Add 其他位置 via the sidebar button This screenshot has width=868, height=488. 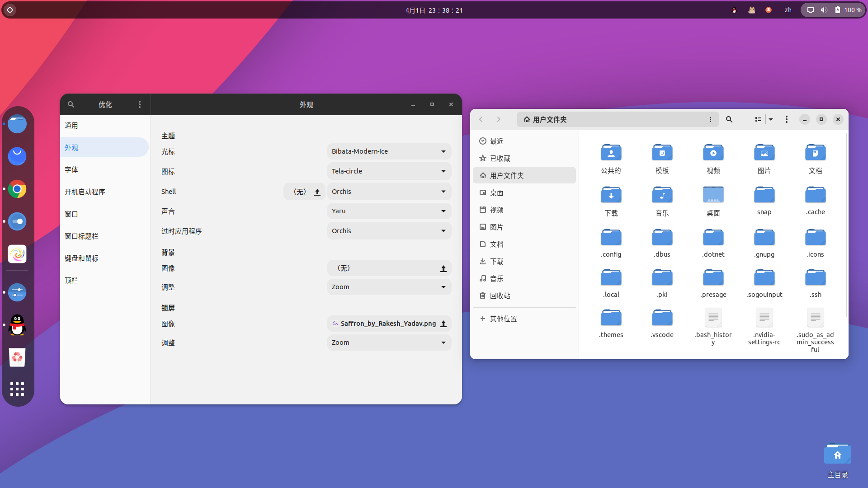pos(497,319)
